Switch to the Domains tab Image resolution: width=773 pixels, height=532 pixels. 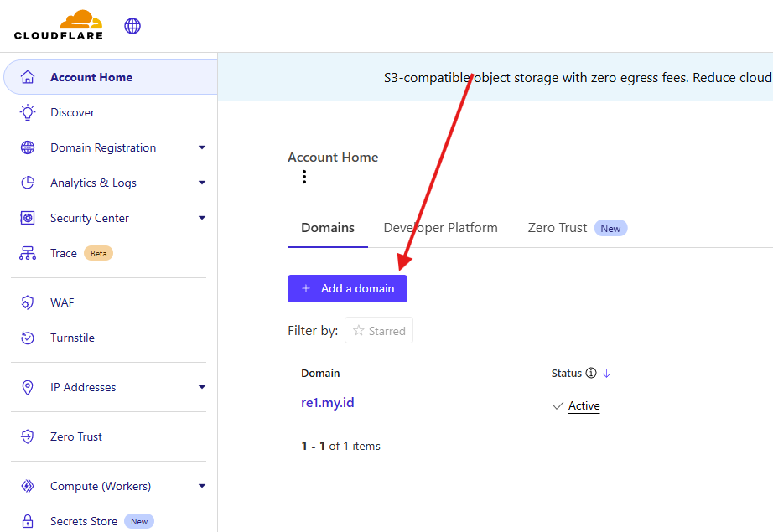coord(328,228)
